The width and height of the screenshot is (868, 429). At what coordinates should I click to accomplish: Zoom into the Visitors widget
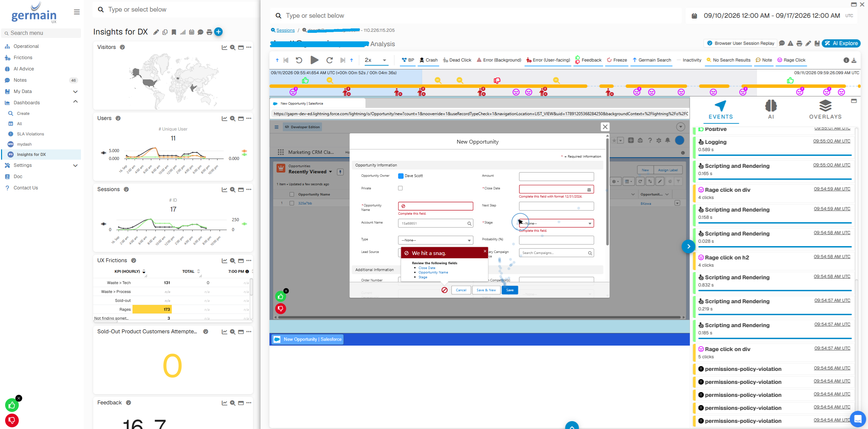(x=233, y=48)
